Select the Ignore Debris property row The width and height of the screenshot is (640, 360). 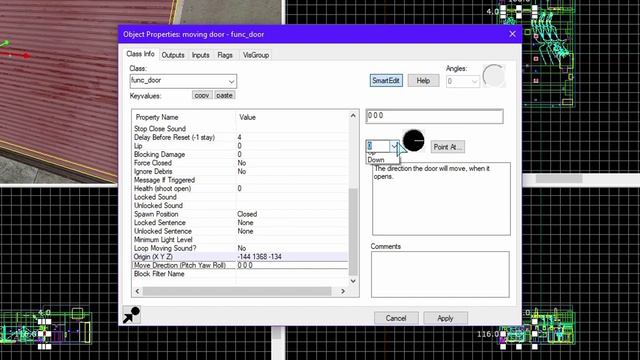tap(240, 171)
